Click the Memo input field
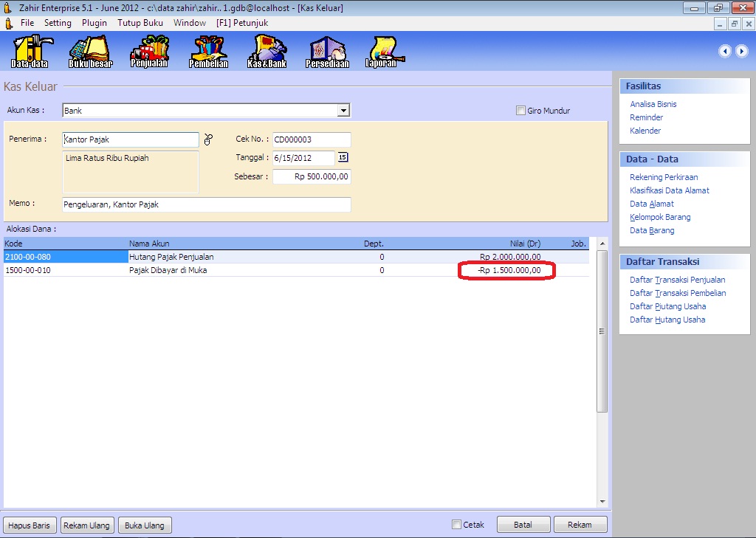The height and width of the screenshot is (538, 756). click(x=206, y=204)
